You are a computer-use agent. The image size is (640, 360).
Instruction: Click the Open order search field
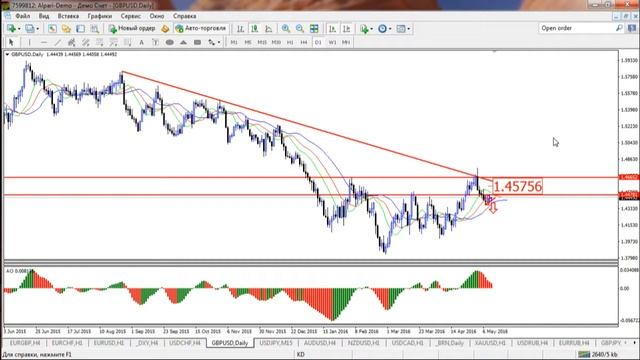click(576, 28)
